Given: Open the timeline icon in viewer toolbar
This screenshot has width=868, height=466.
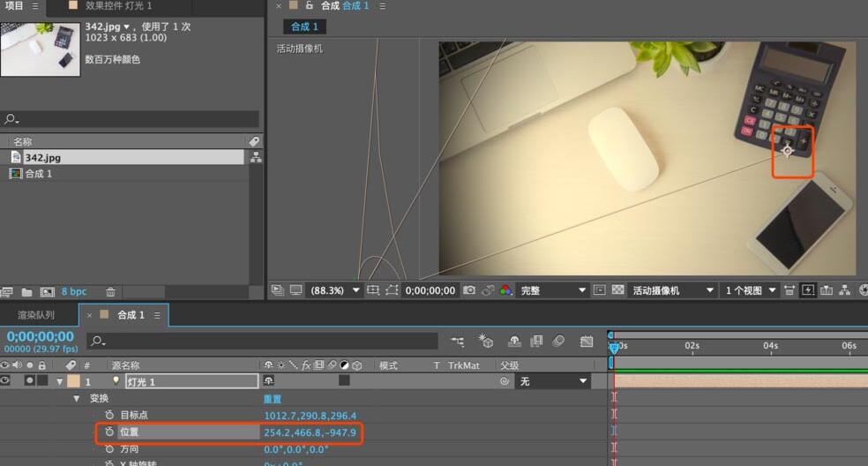Looking at the screenshot, I should 827,289.
